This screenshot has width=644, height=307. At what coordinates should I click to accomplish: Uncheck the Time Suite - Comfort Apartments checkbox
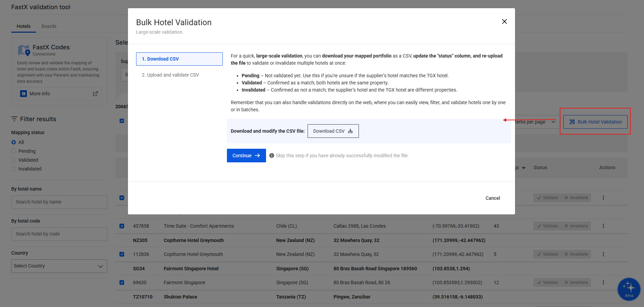tap(122, 226)
